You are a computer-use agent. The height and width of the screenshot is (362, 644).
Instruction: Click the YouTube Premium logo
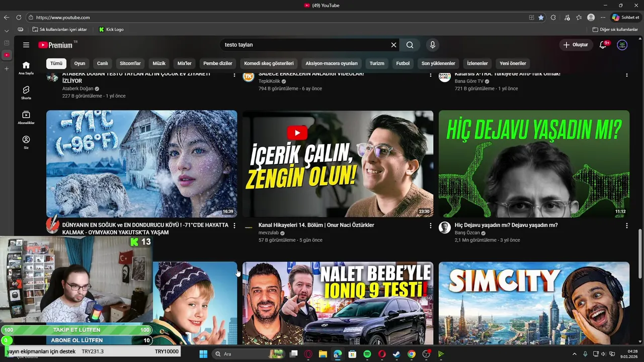(55, 45)
